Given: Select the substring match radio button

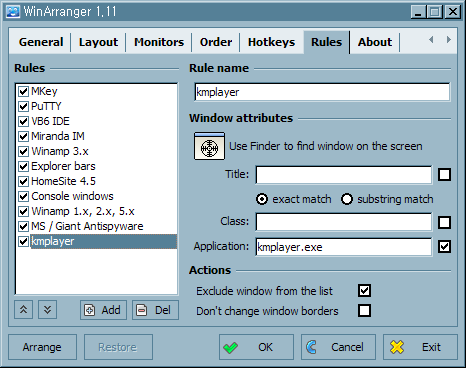Looking at the screenshot, I should 347,199.
